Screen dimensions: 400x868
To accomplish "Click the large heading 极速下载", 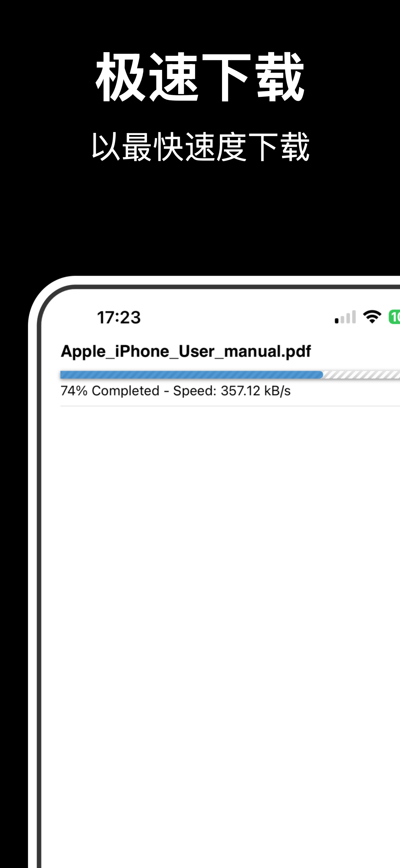I will [200, 77].
